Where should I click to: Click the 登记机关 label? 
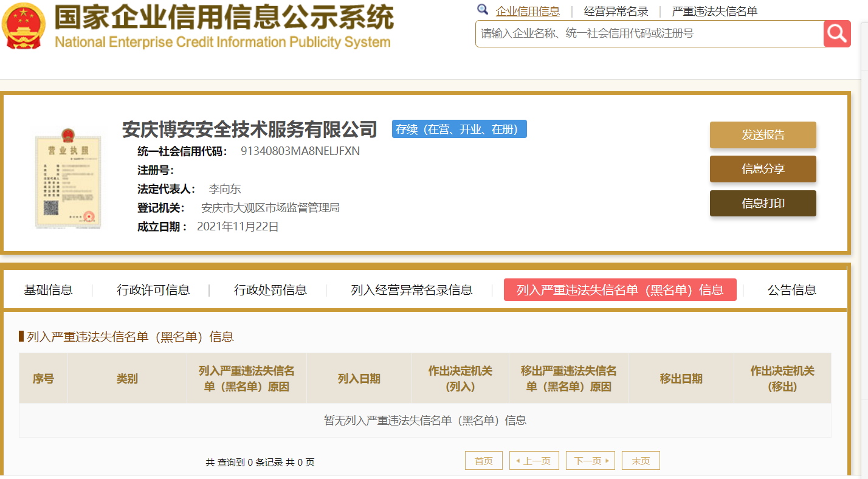coord(161,208)
